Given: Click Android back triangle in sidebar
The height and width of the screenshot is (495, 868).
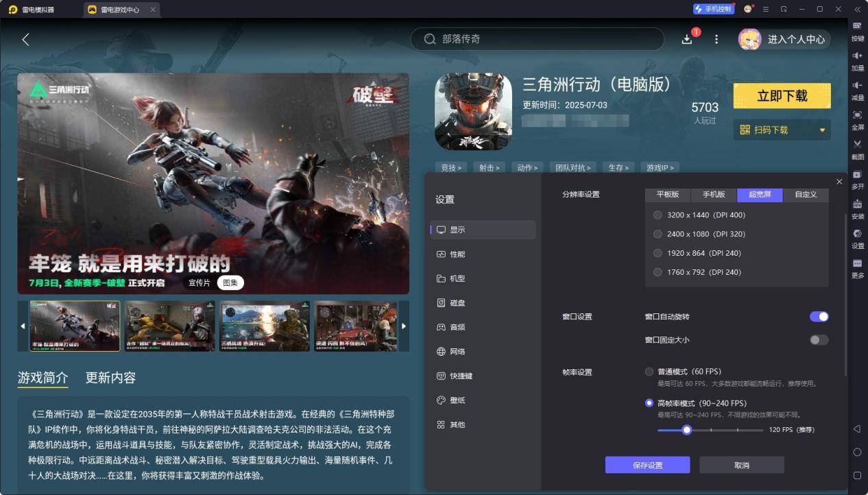Looking at the screenshot, I should (857, 429).
